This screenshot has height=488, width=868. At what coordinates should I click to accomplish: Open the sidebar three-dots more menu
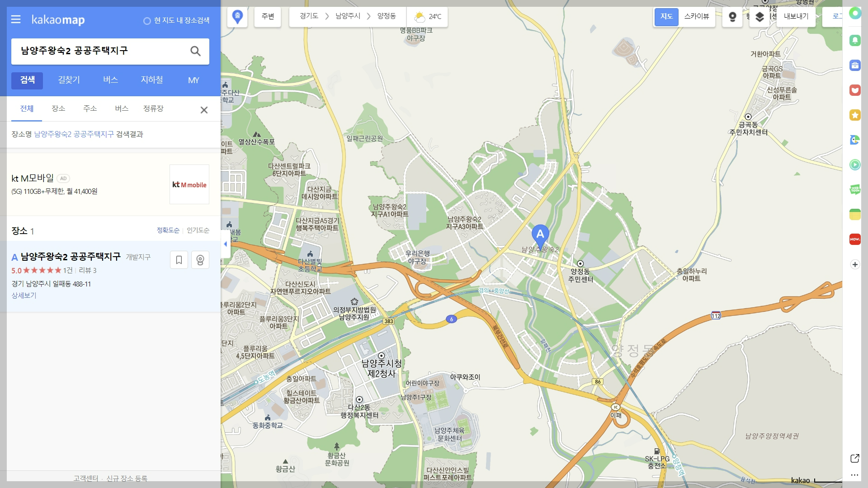pyautogui.click(x=855, y=475)
